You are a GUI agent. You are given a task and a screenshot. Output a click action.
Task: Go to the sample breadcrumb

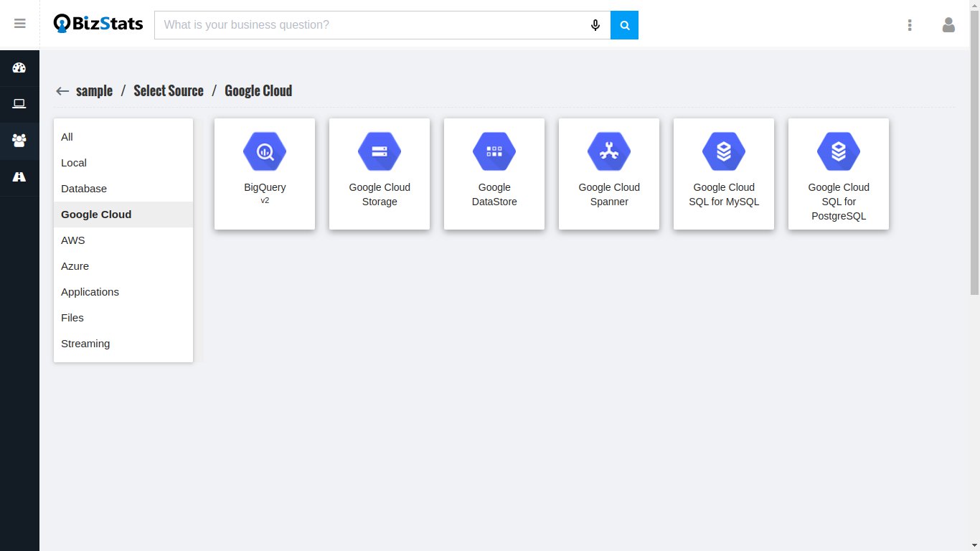pyautogui.click(x=95, y=91)
